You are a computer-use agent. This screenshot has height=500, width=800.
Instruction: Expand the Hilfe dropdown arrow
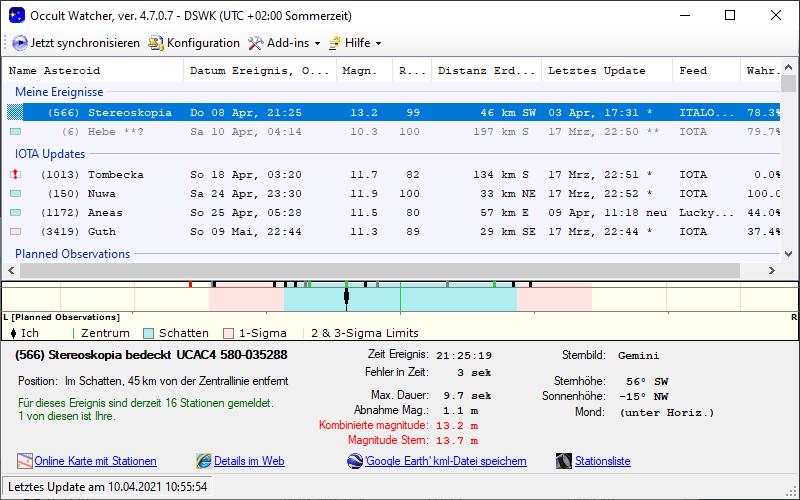[x=378, y=44]
